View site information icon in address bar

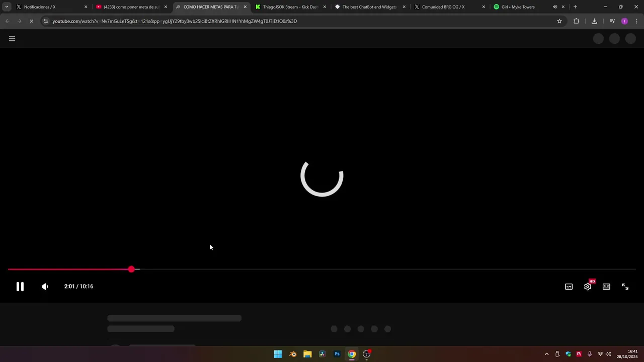click(46, 21)
